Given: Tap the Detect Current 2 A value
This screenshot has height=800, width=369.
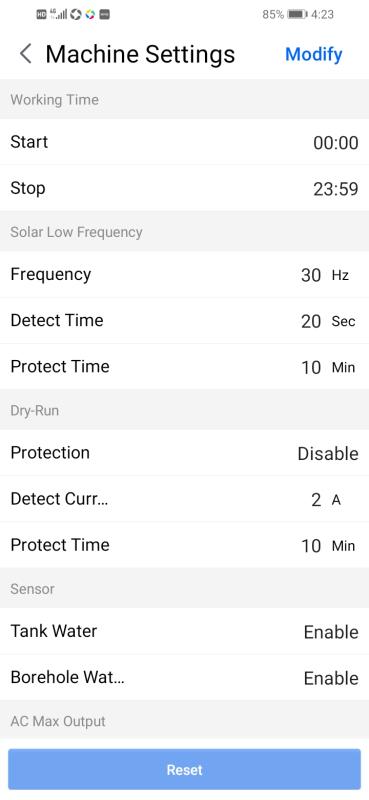Looking at the screenshot, I should [326, 500].
